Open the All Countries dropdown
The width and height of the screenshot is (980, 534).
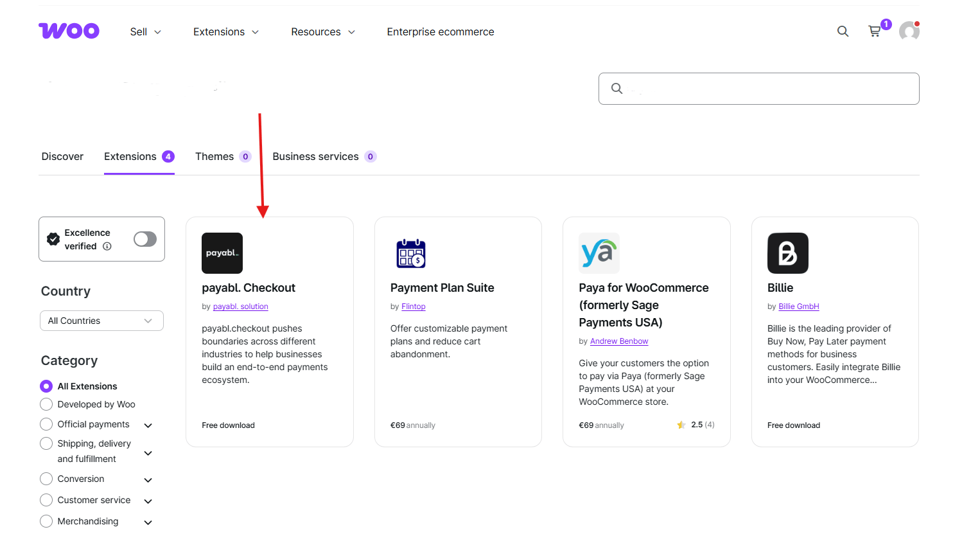[x=101, y=321]
